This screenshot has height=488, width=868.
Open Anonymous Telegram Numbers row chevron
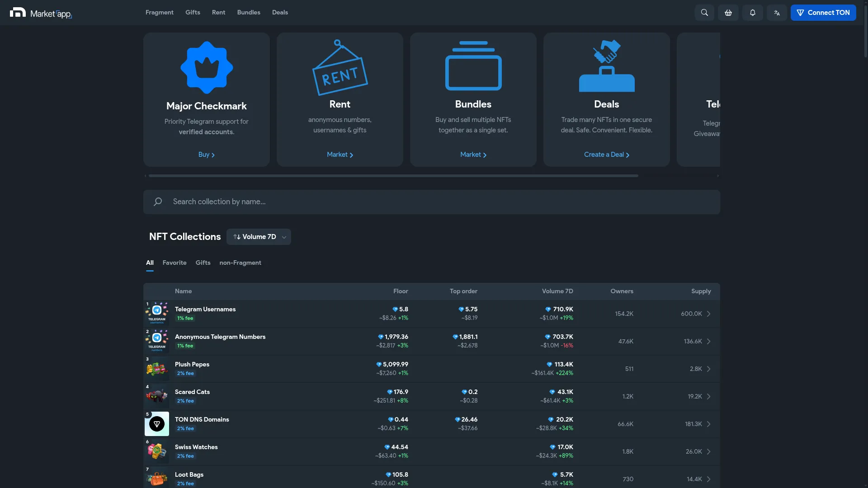click(x=709, y=341)
